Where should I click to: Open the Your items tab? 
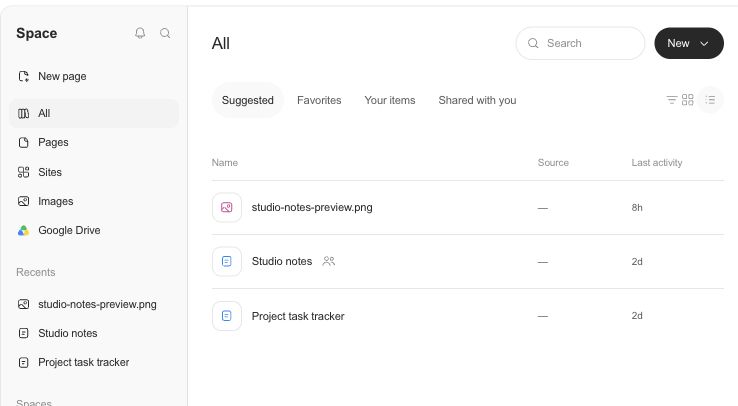point(390,100)
